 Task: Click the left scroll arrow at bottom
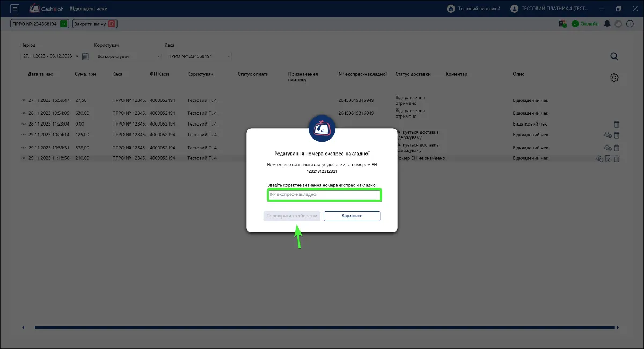pyautogui.click(x=24, y=327)
